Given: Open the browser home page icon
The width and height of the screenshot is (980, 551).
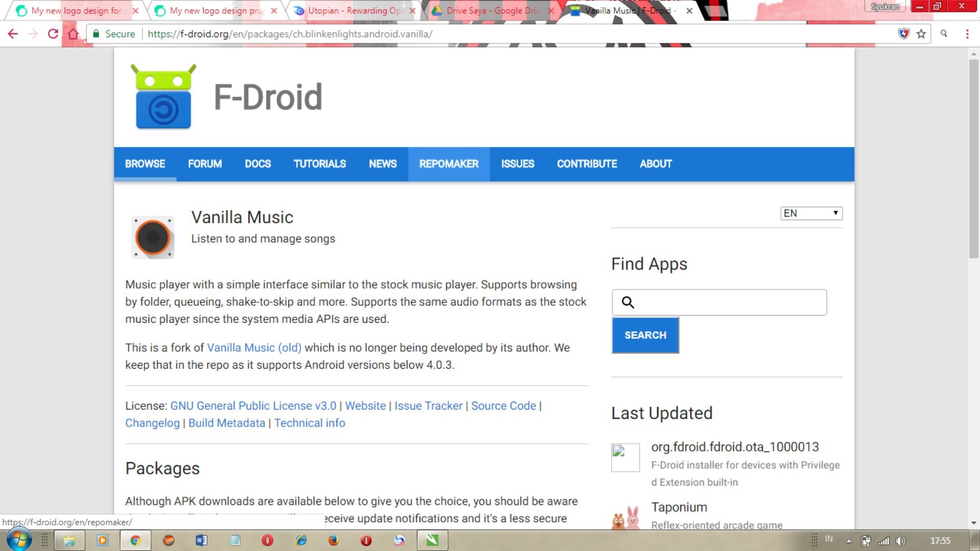Looking at the screenshot, I should 73,34.
